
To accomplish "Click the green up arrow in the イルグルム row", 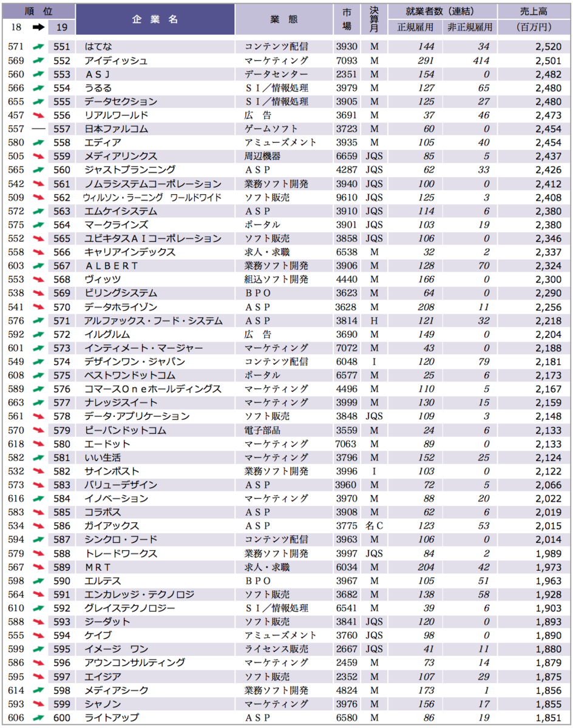I will click(39, 334).
